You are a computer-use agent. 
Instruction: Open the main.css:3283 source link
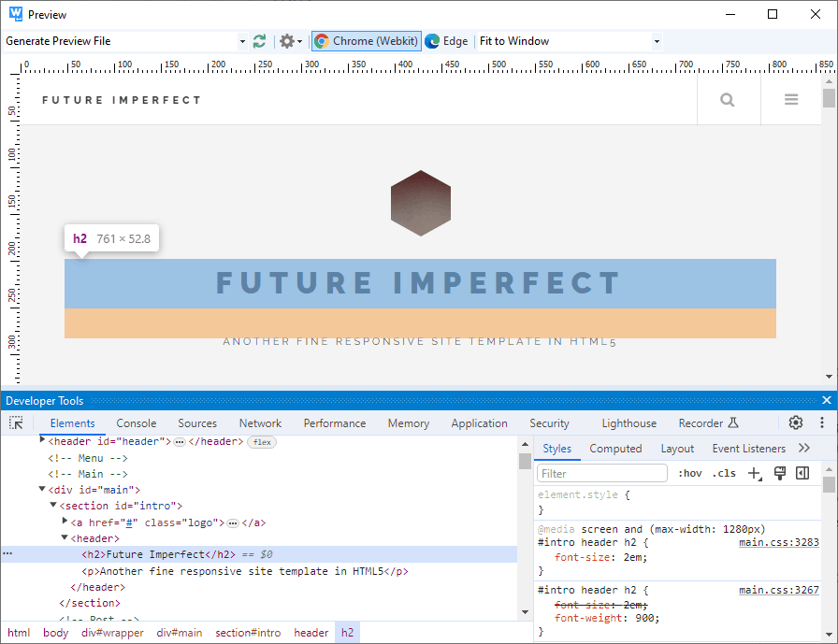[778, 542]
